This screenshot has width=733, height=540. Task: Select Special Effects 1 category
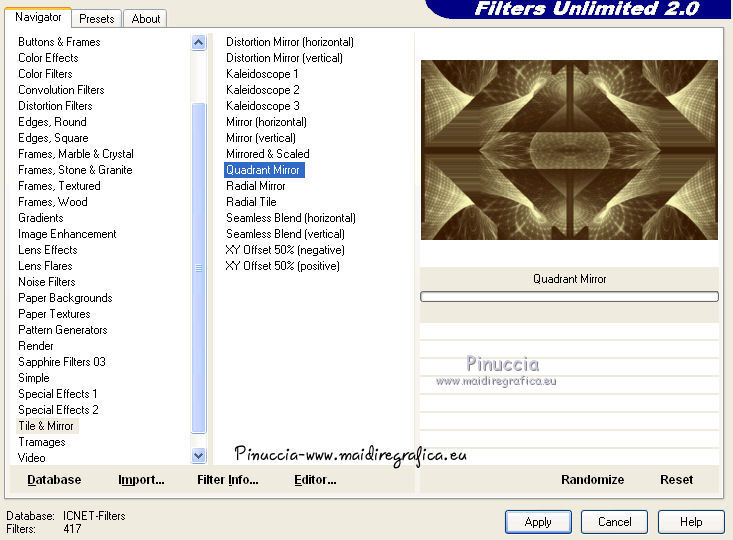pos(57,394)
